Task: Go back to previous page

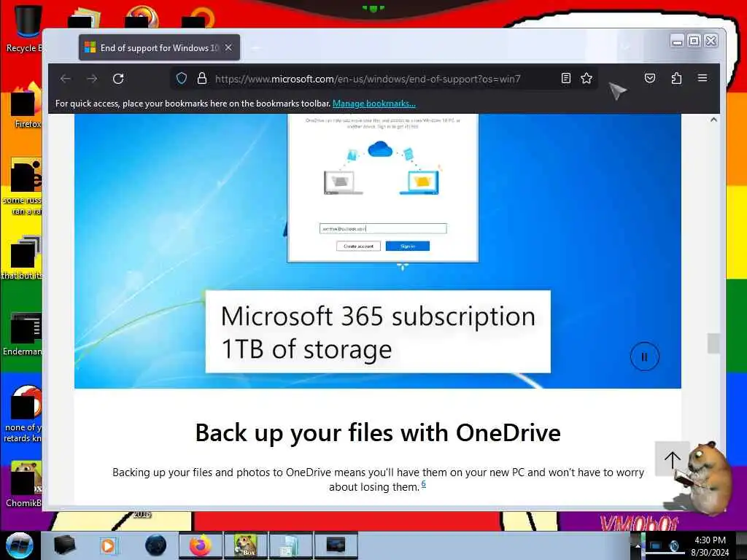Action: pos(66,79)
